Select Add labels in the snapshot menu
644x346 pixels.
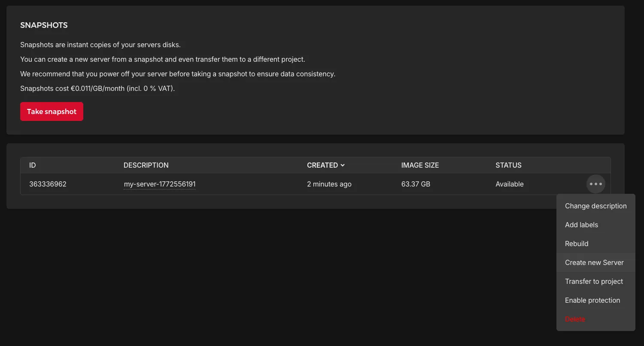click(x=595, y=225)
